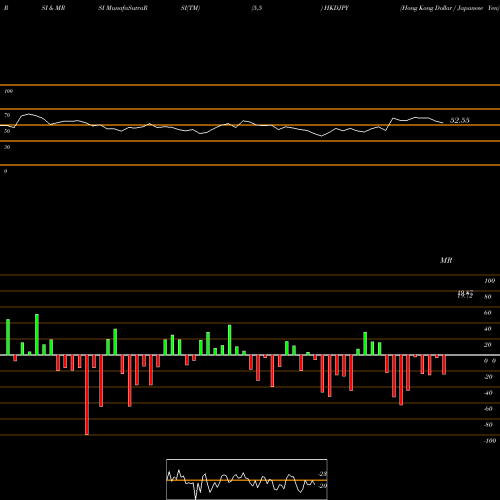500x500 pixels.
Task: Click the '-100' label on MR axis
Action: tap(490, 441)
